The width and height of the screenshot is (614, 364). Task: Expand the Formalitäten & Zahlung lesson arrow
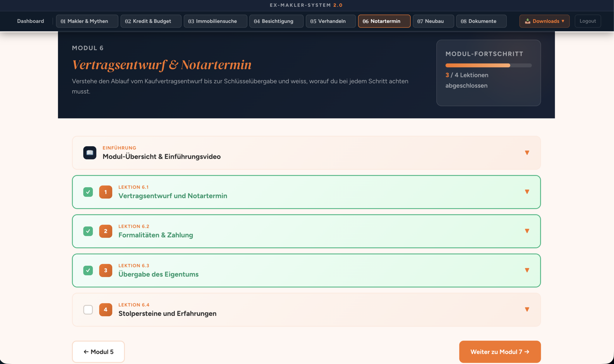point(527,231)
